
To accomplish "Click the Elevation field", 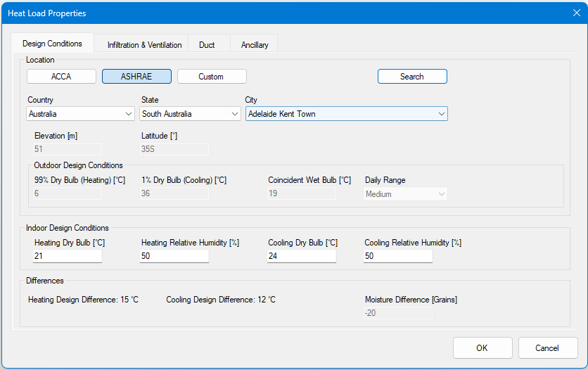I will tap(68, 149).
